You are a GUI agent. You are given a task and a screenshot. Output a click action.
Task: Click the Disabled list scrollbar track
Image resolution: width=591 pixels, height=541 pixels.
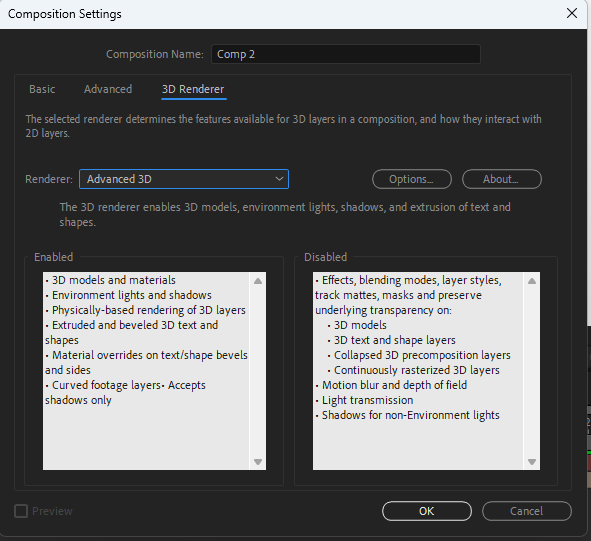(x=532, y=371)
